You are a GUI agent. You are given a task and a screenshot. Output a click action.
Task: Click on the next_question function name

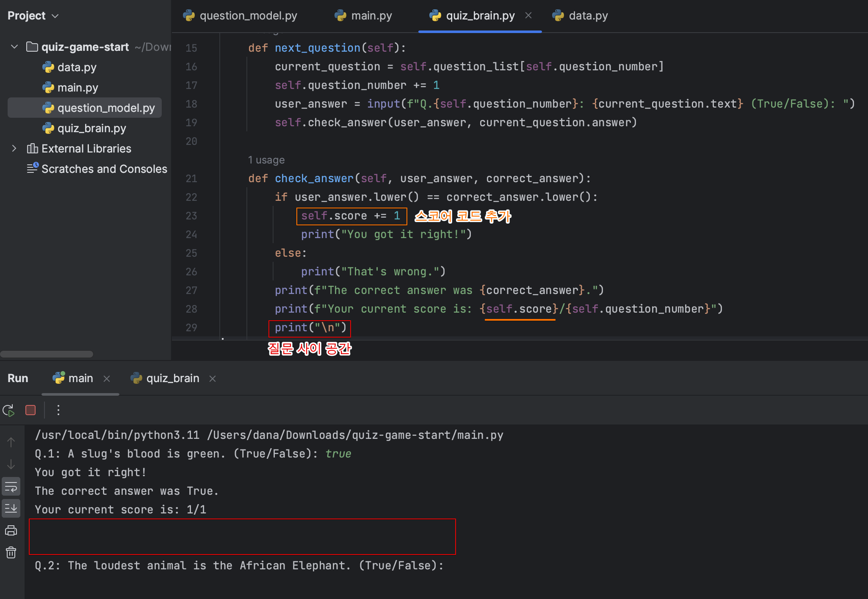(318, 48)
